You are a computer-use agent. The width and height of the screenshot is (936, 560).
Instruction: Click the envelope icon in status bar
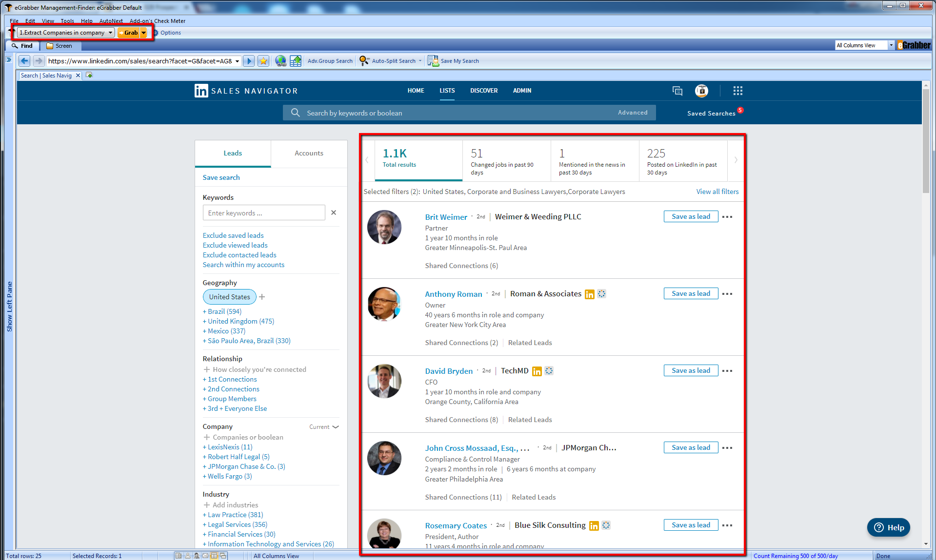click(205, 556)
